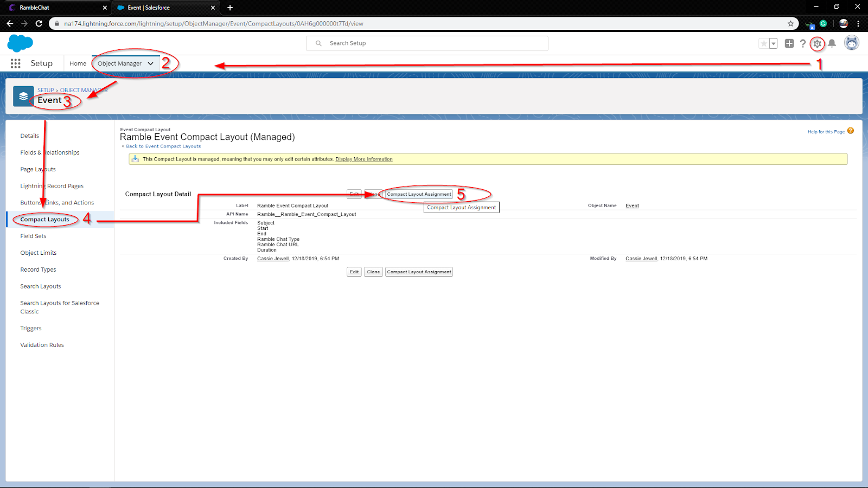868x488 pixels.
Task: Open the notifications bell
Action: tap(832, 43)
